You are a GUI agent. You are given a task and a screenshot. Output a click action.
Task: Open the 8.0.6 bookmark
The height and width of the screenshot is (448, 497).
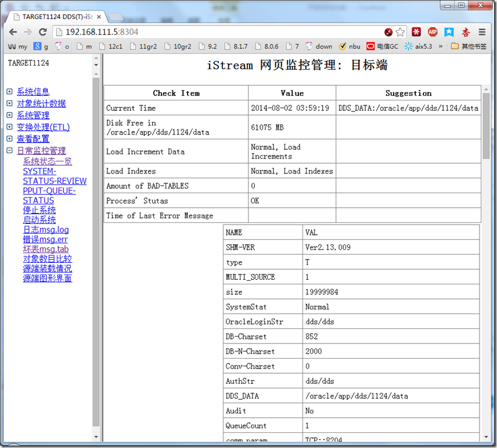pos(267,46)
